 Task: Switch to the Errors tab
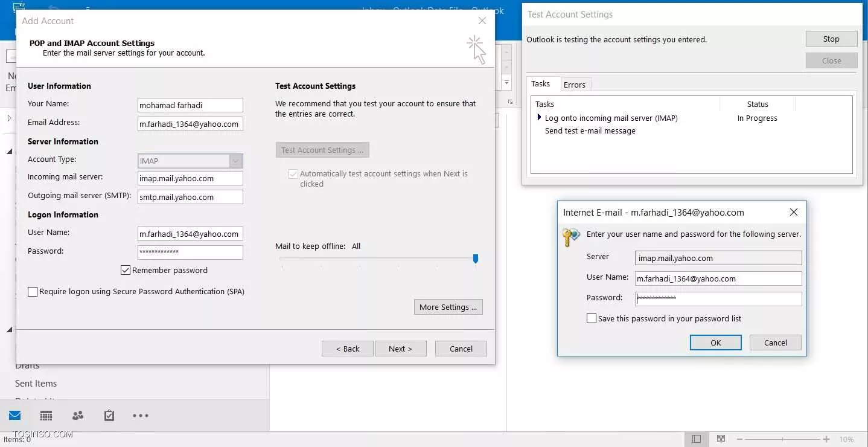[575, 85]
